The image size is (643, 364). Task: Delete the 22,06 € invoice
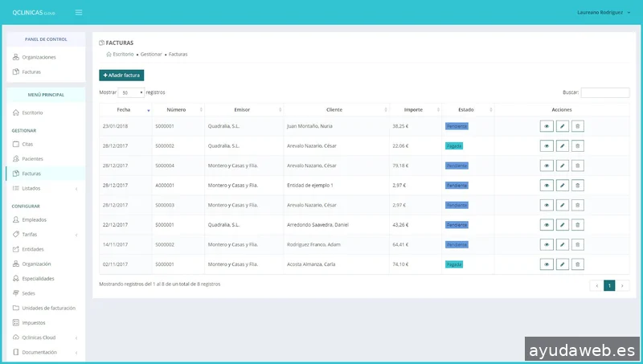(x=577, y=146)
